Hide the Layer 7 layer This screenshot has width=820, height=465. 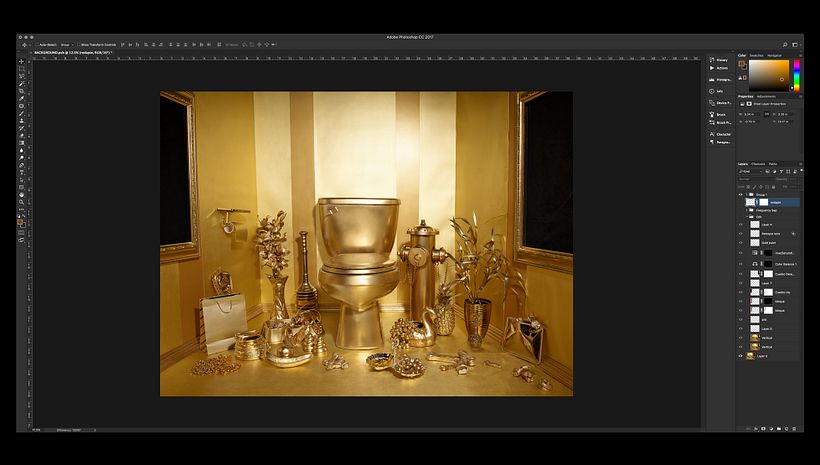741,283
